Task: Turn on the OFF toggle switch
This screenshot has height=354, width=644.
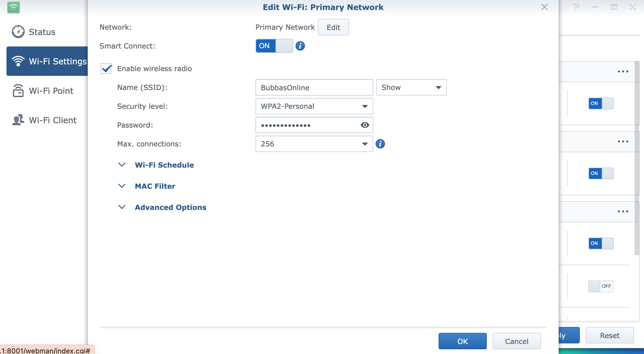Action: (601, 286)
